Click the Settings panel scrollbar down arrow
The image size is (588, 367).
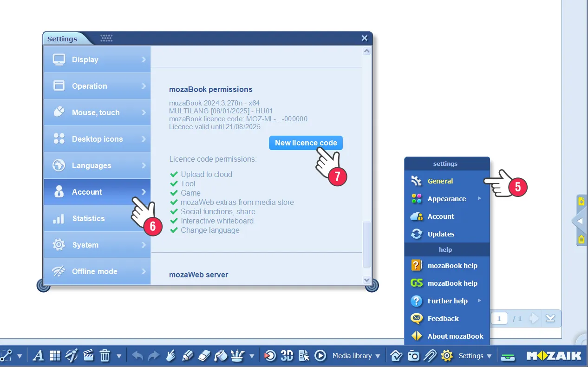[x=366, y=280]
